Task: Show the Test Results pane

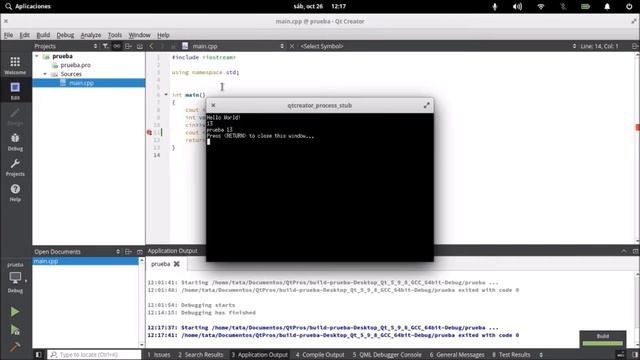Action: click(x=511, y=355)
